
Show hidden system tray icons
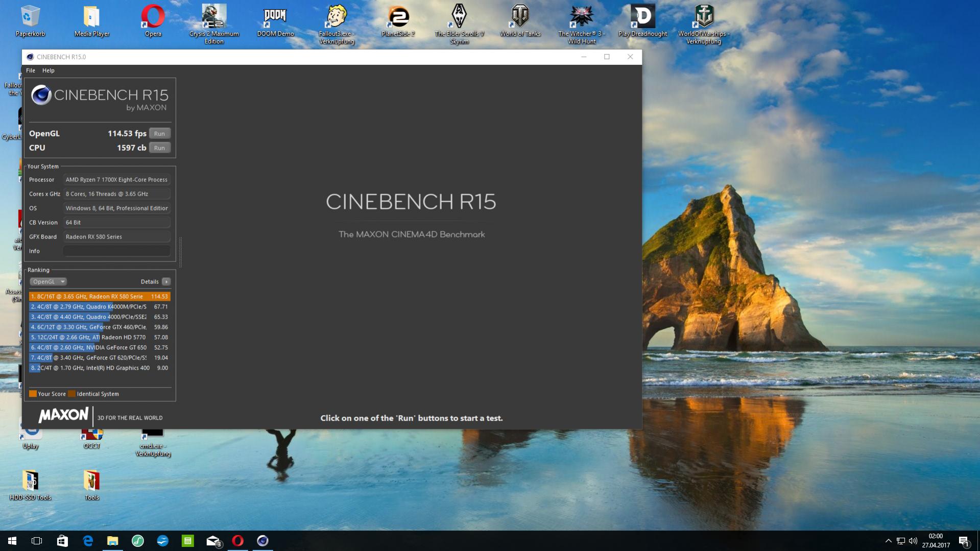(888, 541)
